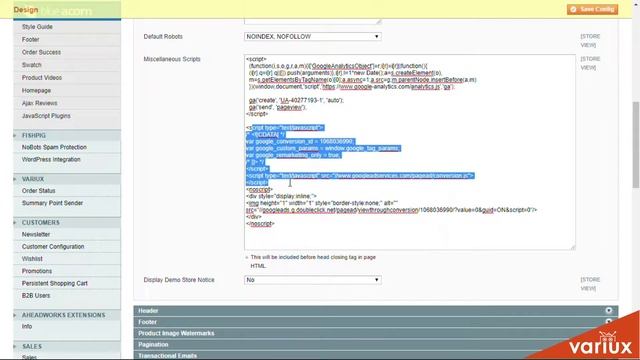Click the Design heading in sidebar

click(26, 10)
